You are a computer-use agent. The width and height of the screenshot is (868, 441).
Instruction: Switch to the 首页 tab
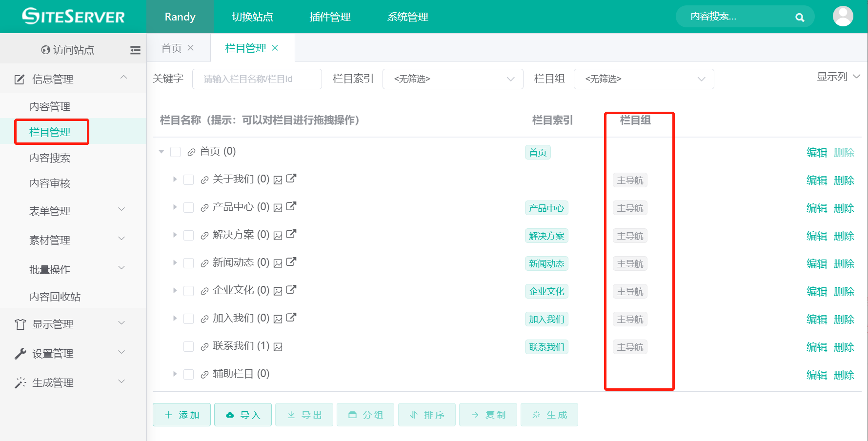(172, 47)
